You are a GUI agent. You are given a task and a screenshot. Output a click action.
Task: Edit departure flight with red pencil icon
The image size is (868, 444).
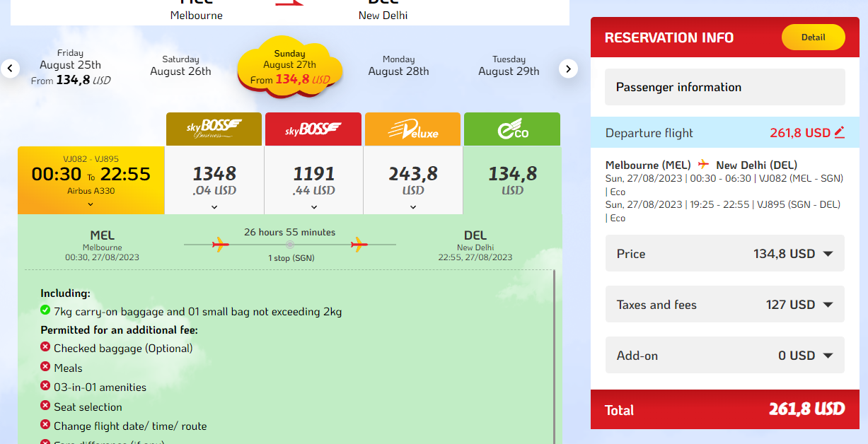pyautogui.click(x=840, y=132)
